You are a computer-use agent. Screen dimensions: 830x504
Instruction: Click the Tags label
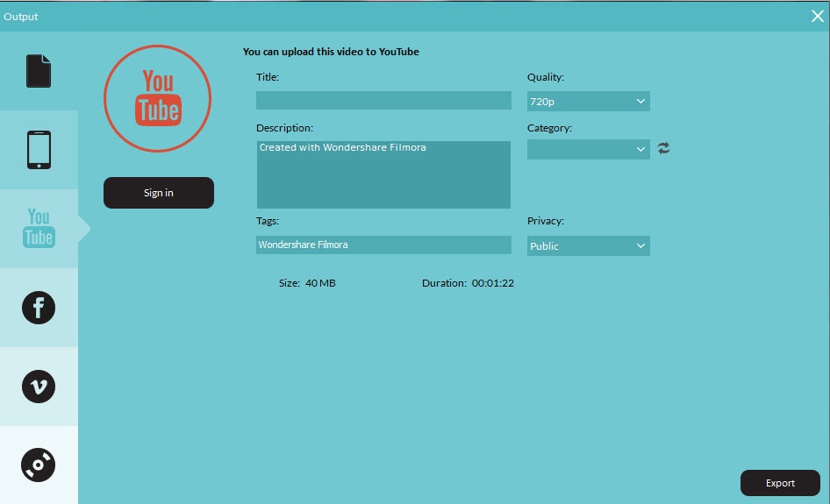coord(268,221)
